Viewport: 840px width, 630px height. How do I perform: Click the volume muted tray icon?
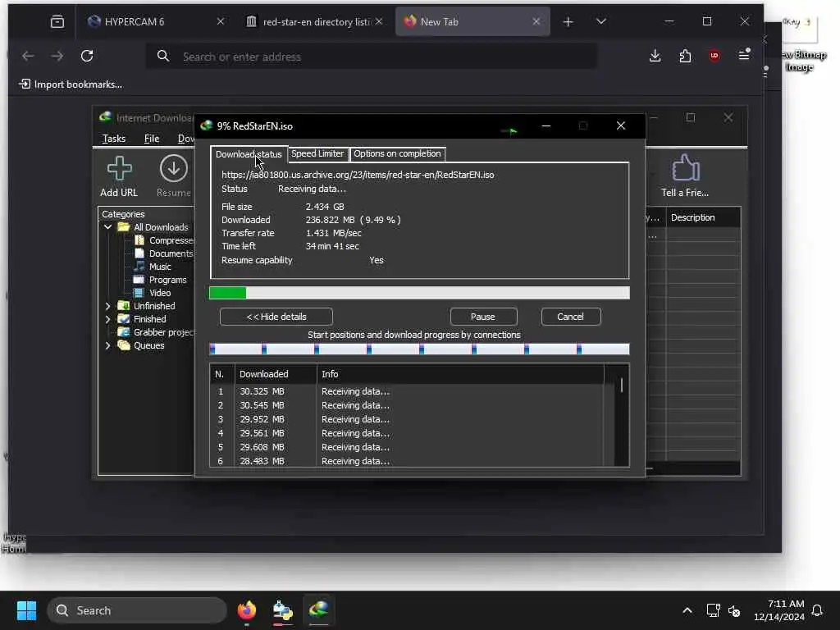[734, 610]
